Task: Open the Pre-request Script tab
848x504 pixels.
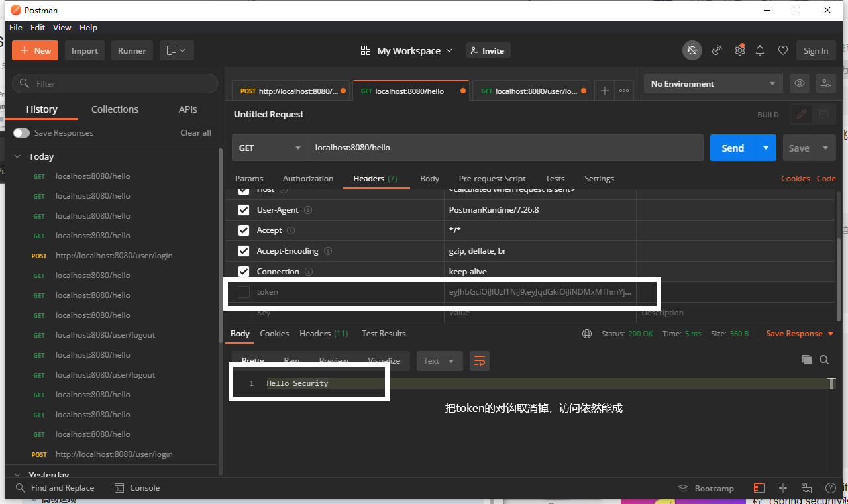Action: click(492, 179)
